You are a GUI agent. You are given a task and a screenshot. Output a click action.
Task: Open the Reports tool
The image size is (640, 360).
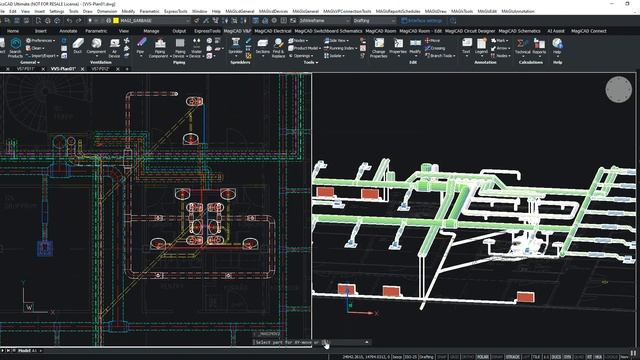click(539, 46)
